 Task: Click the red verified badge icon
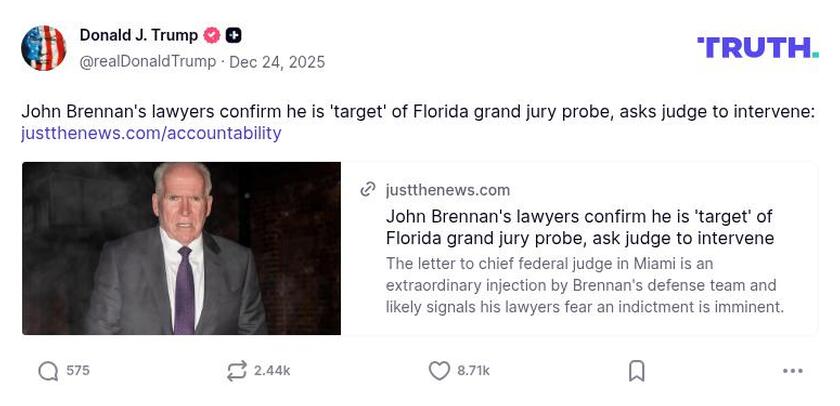(212, 35)
